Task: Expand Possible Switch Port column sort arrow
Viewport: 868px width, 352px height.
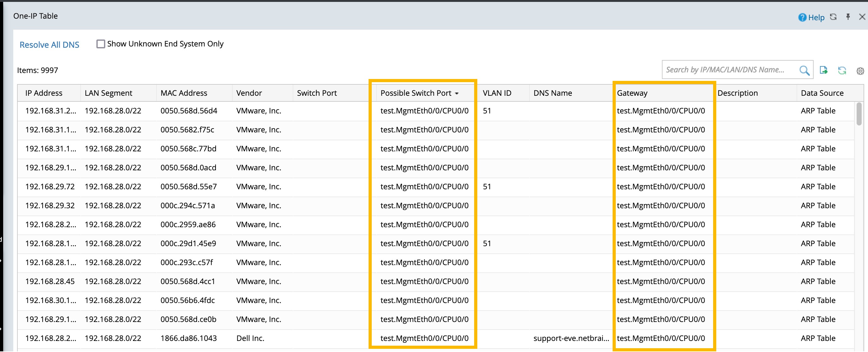Action: tap(456, 94)
